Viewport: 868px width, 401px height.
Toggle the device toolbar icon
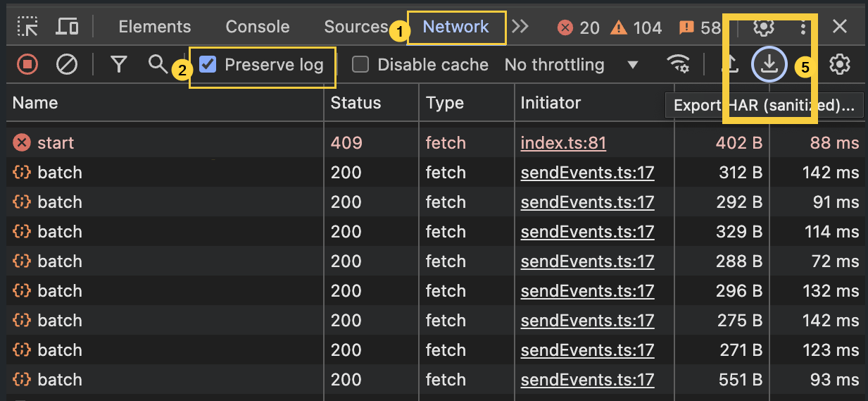67,27
